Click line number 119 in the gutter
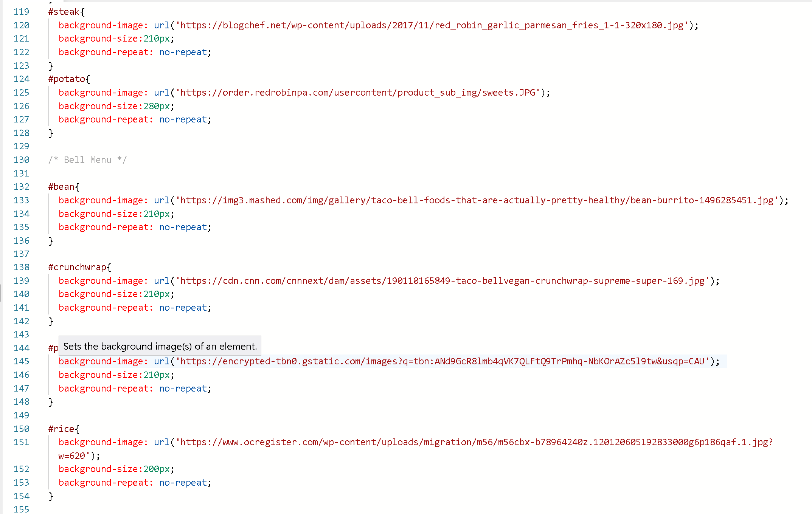Screen dimensions: 812x514 point(21,12)
